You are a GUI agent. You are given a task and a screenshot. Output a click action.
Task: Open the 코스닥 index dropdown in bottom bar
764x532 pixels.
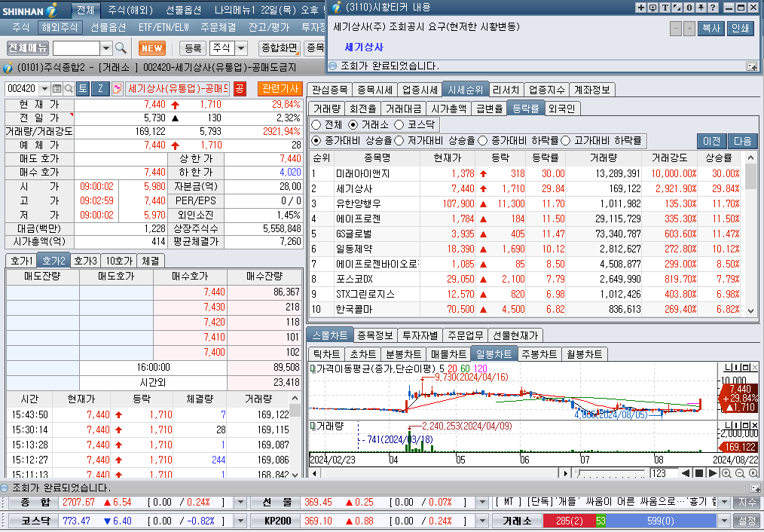point(240,521)
